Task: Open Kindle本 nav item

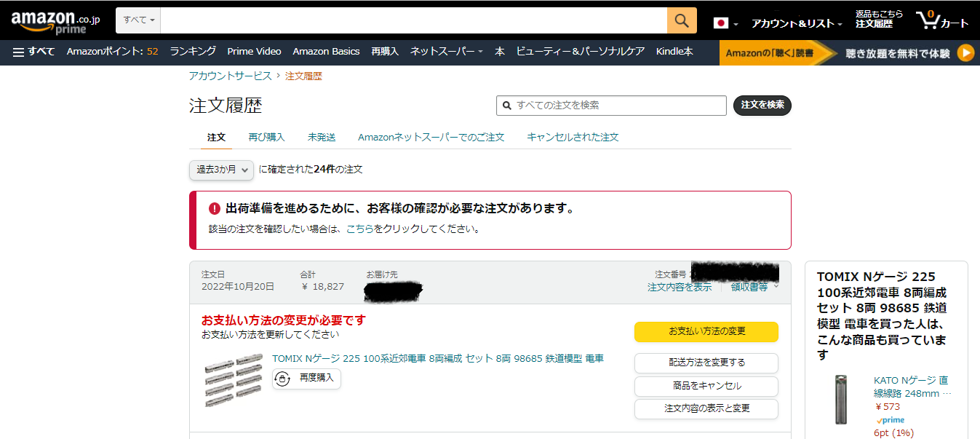Action: (x=674, y=52)
